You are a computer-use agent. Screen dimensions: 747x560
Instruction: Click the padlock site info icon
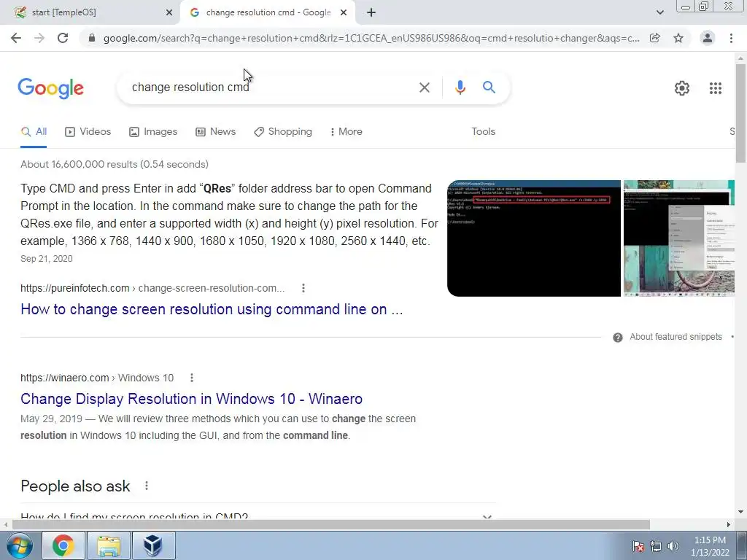tap(92, 38)
